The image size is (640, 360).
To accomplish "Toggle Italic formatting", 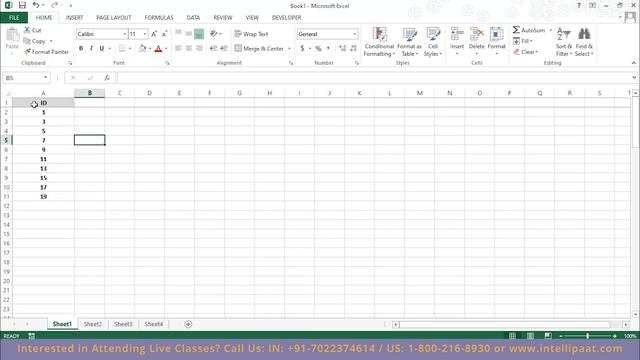I will click(91, 49).
